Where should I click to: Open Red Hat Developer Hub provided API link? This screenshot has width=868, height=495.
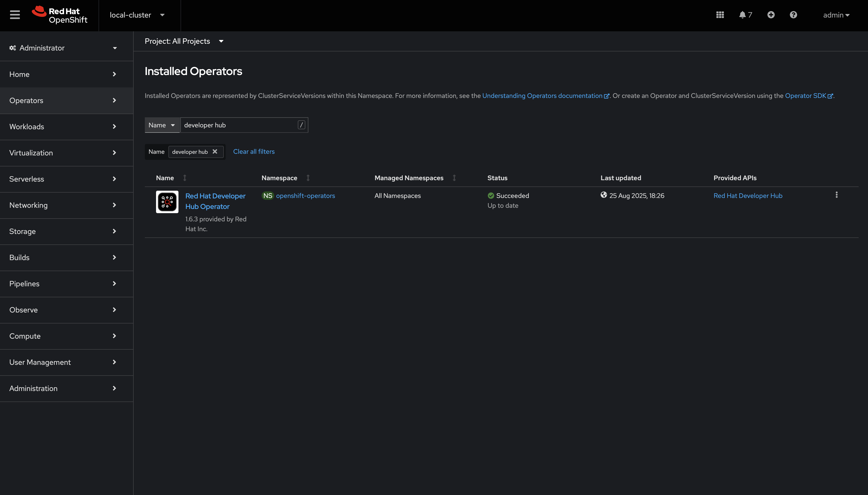tap(748, 196)
